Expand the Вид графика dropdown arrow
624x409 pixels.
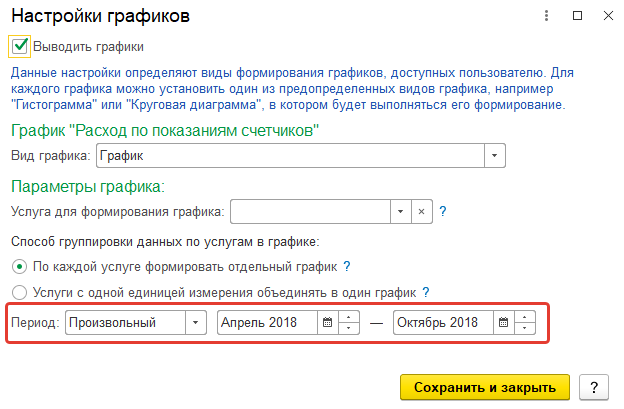point(495,156)
